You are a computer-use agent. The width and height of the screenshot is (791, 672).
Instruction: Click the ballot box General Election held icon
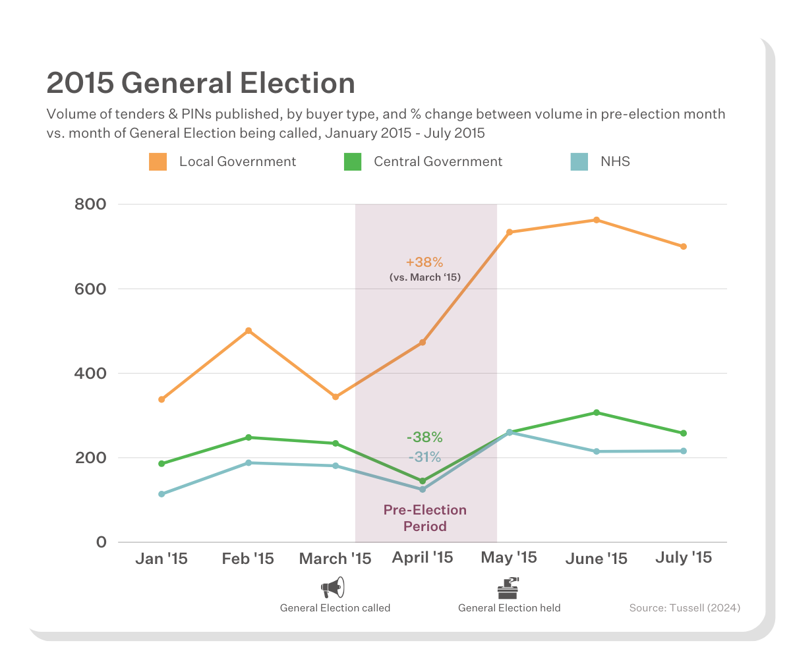click(x=508, y=588)
